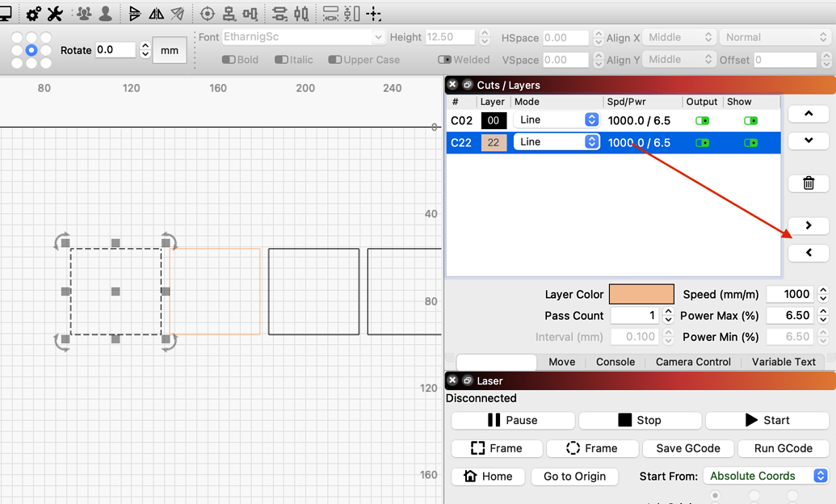The height and width of the screenshot is (504, 836).
Task: Click the monitor icon on the far left
Action: click(6, 14)
